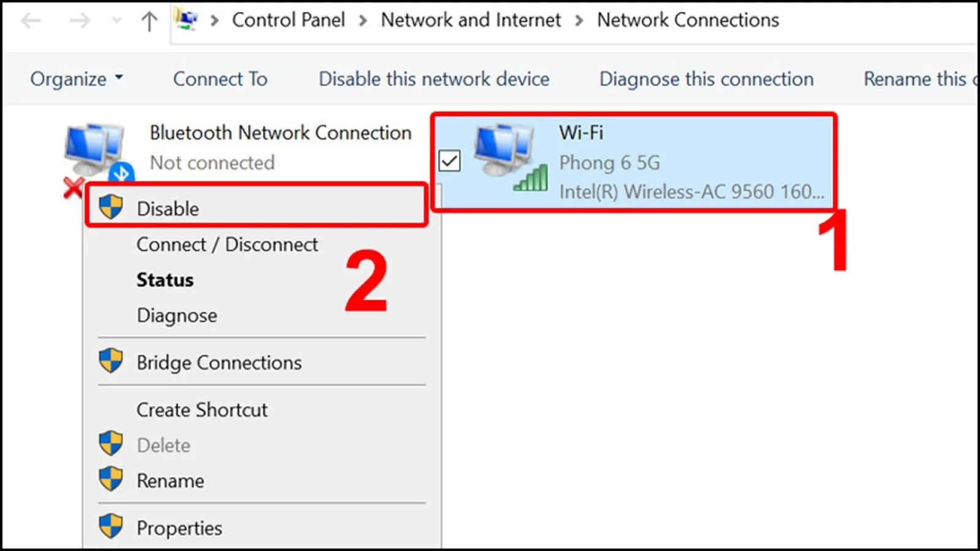
Task: Click the back navigation arrow
Action: 31,20
